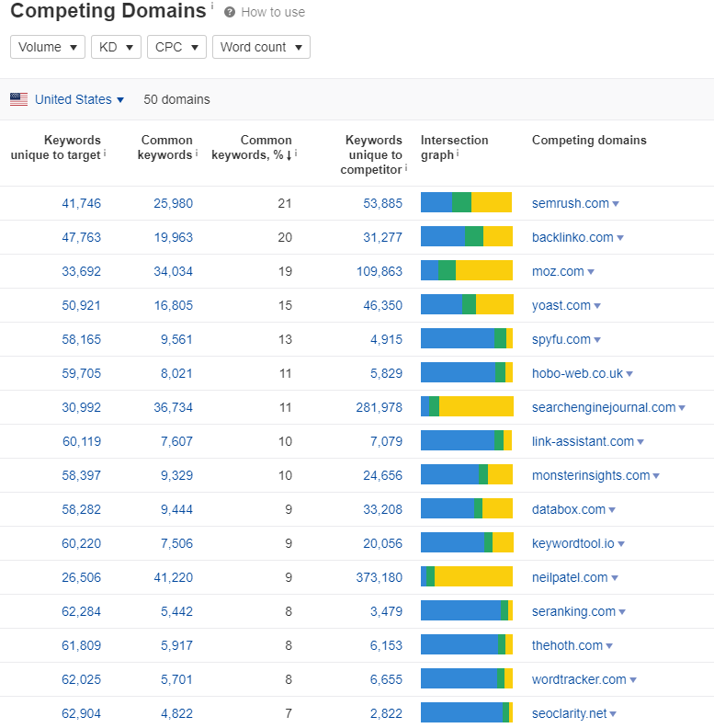
Task: Open the backlinko.com competing domain link
Action: click(572, 237)
